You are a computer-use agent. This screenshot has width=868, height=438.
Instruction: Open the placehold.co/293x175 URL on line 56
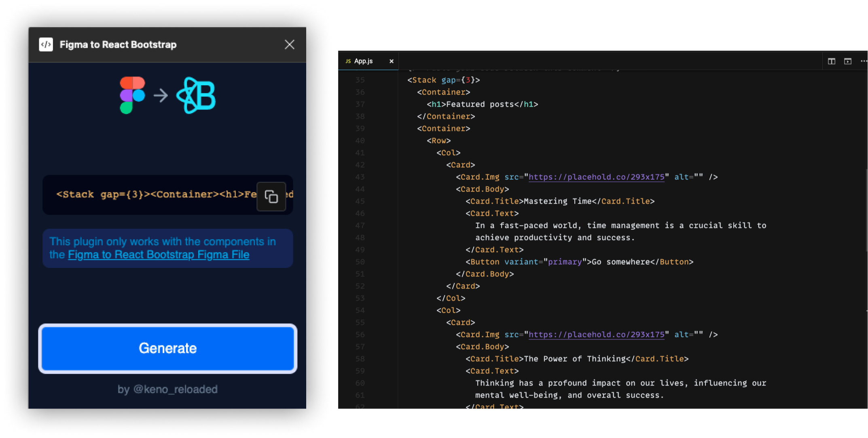point(597,335)
